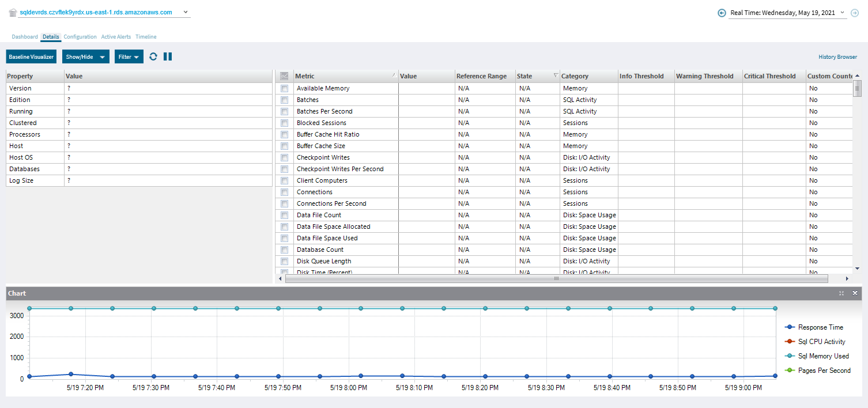Launch the Baseline Visualizer

(31, 57)
